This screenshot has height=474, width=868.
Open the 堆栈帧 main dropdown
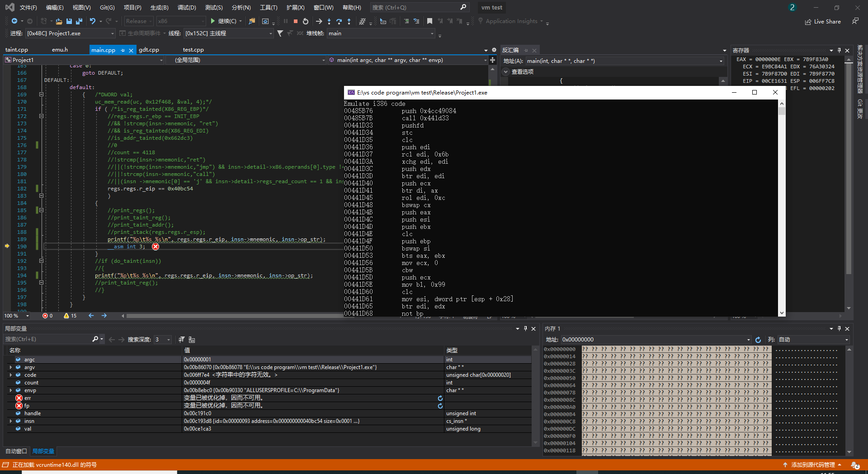(432, 33)
